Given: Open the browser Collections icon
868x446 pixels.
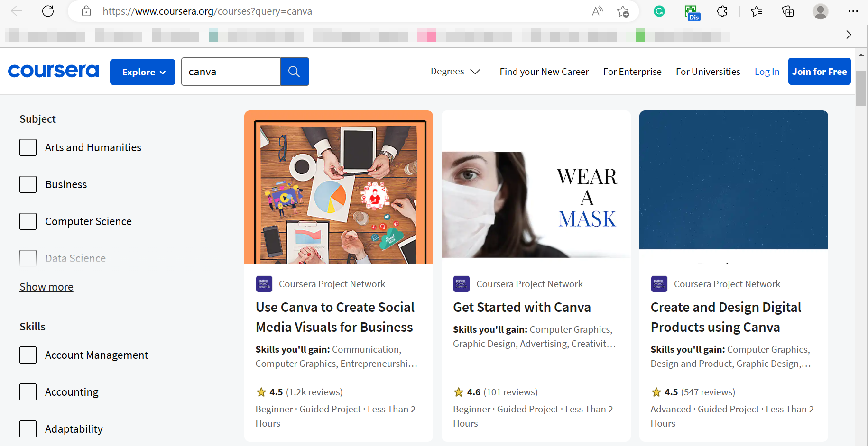Looking at the screenshot, I should (788, 11).
